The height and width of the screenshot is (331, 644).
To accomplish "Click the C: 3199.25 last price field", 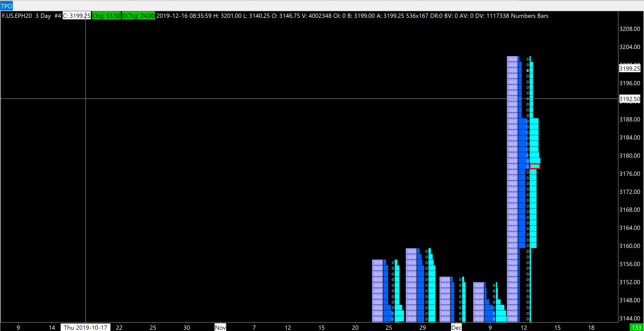I will point(76,16).
